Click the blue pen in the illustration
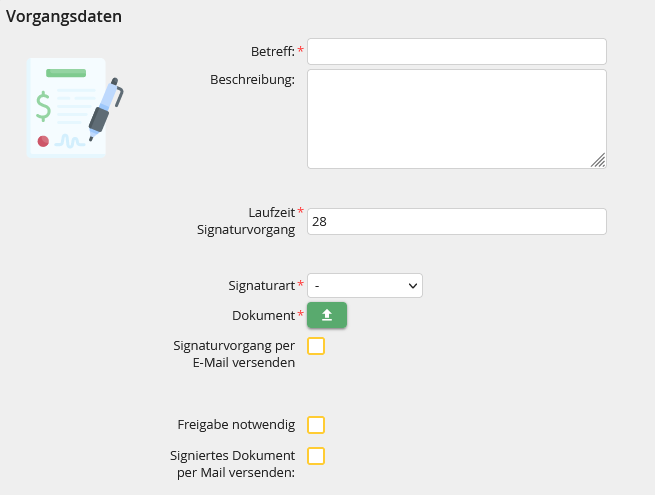 106,109
